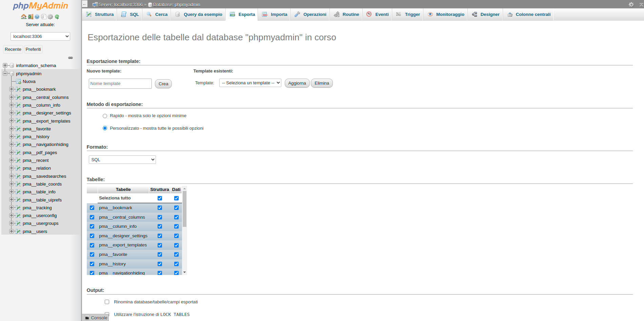Screen dimensions: 644x321
Task: Open the Formato SQL dropdown
Action: 122,160
